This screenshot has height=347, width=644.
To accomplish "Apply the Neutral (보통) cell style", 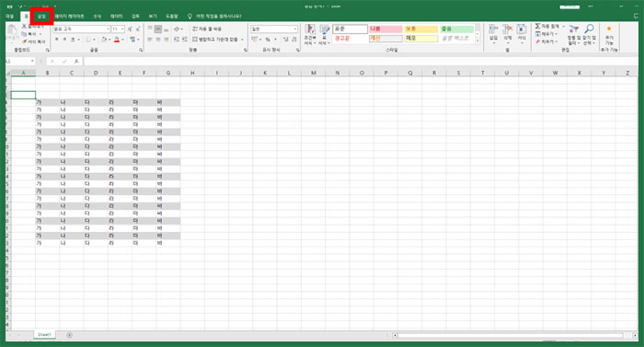I will pos(421,29).
